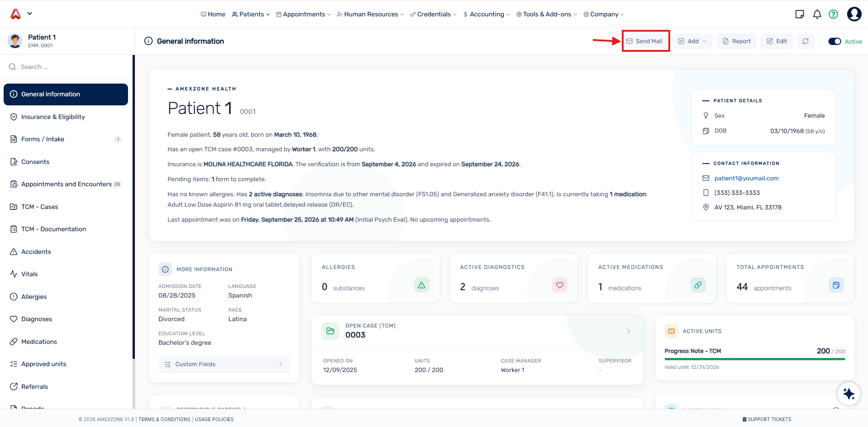Click the allergies warning triangle icon
Image resolution: width=868 pixels, height=427 pixels.
[x=421, y=285]
